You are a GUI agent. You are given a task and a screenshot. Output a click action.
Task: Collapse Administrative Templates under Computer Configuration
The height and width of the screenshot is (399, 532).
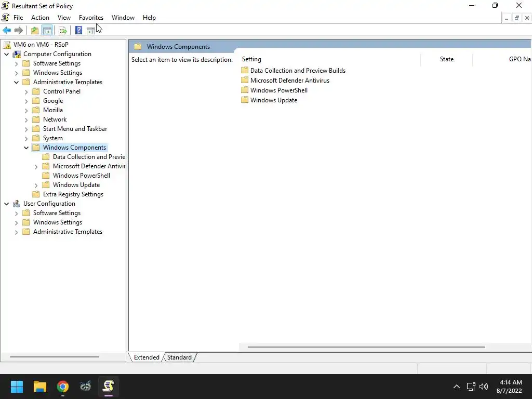pyautogui.click(x=16, y=82)
